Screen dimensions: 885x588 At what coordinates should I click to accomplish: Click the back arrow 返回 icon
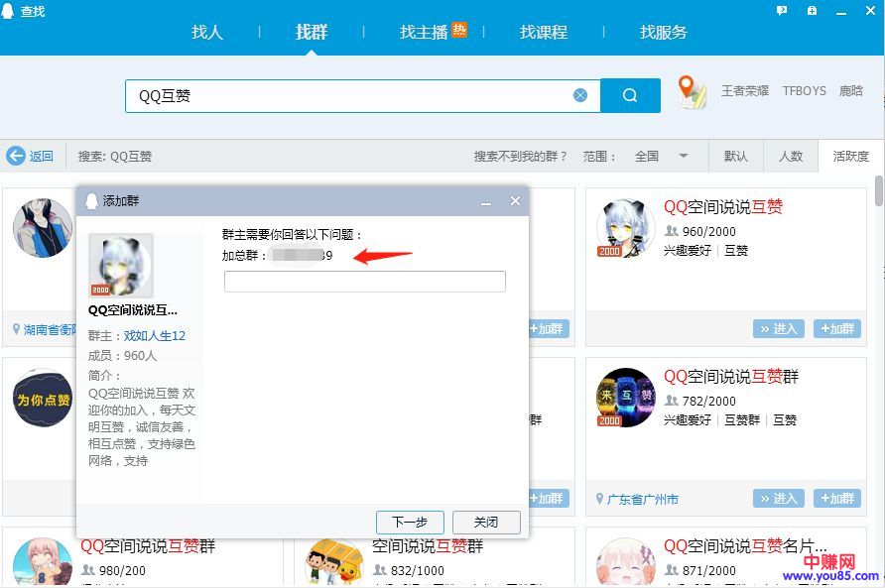click(x=16, y=156)
